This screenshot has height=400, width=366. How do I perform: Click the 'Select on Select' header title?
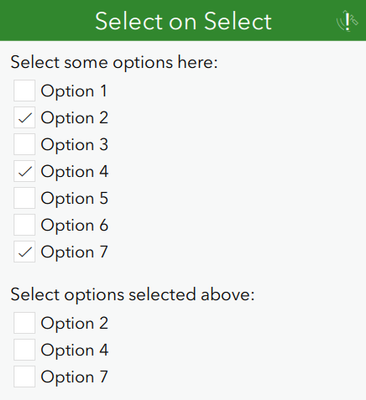pos(183,21)
